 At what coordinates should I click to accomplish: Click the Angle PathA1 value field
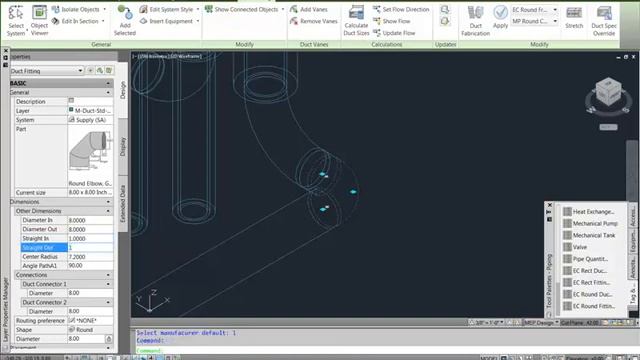[x=90, y=266]
